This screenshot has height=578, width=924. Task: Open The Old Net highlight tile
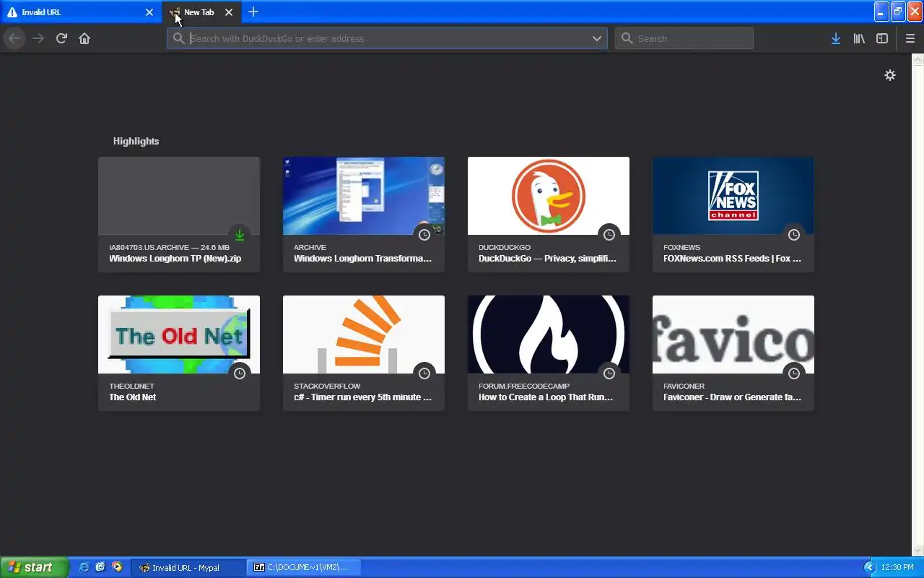(179, 353)
